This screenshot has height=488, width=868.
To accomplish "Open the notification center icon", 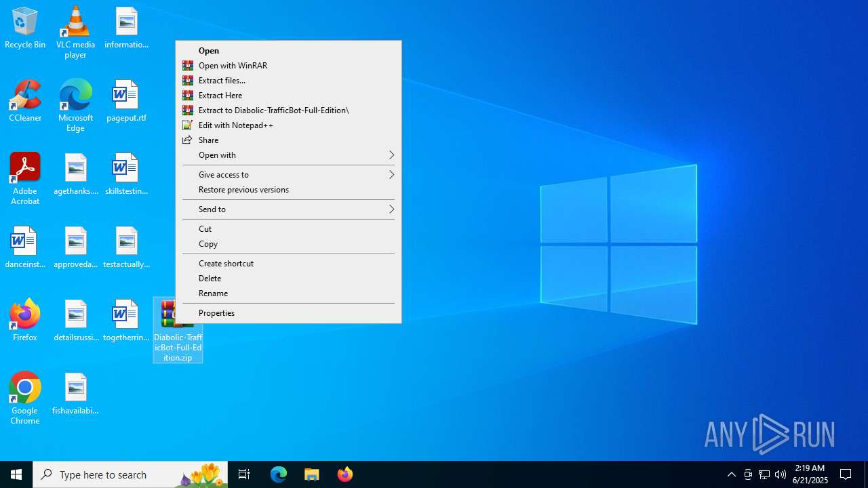I will point(846,474).
